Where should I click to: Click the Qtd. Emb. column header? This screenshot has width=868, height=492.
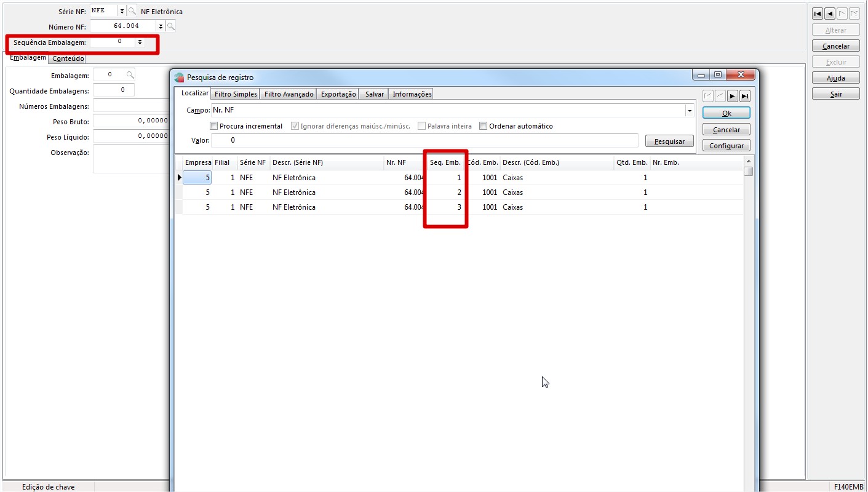(632, 162)
